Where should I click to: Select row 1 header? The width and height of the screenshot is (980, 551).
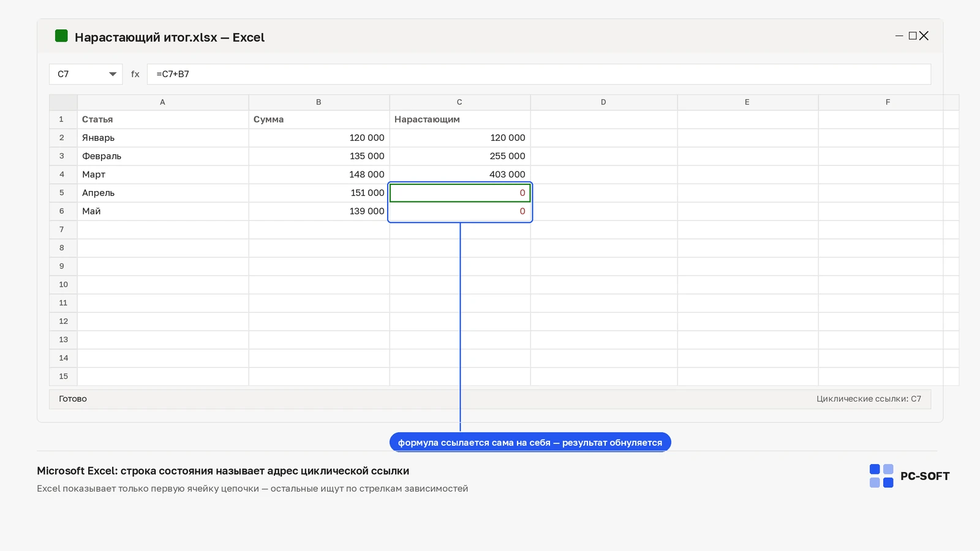pos(63,119)
